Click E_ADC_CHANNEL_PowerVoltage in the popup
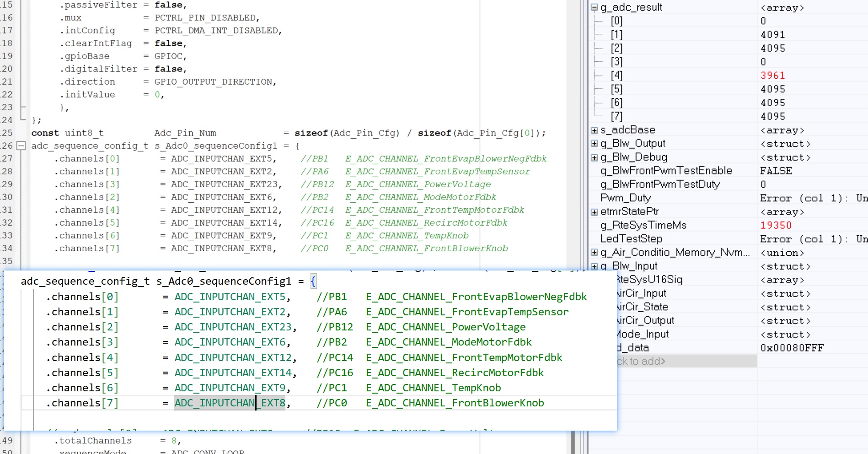This screenshot has width=868, height=454. tap(445, 327)
